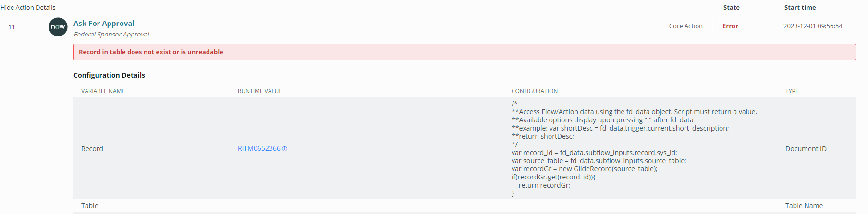The image size is (868, 214).
Task: Click the 'Record in table does not exist' error banner
Action: [465, 52]
